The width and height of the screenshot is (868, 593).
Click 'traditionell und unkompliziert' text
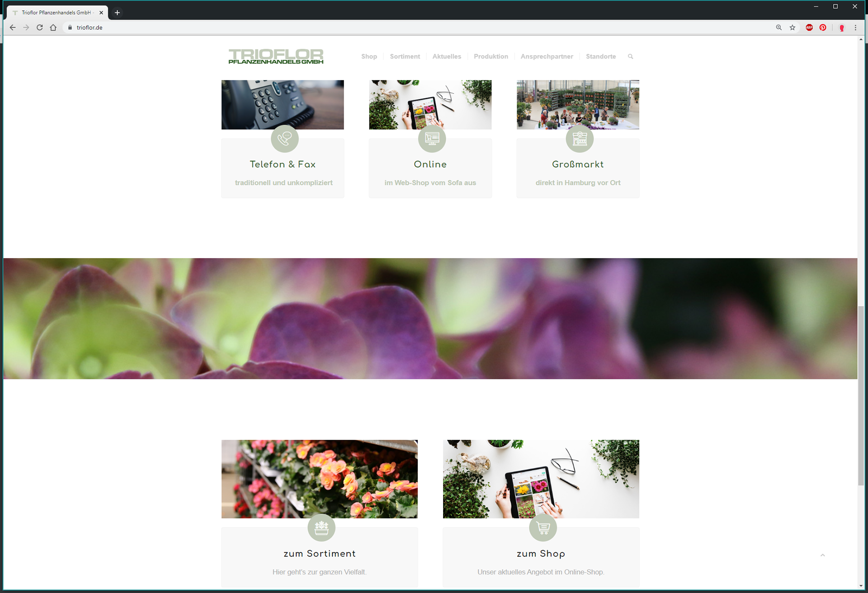click(x=283, y=183)
